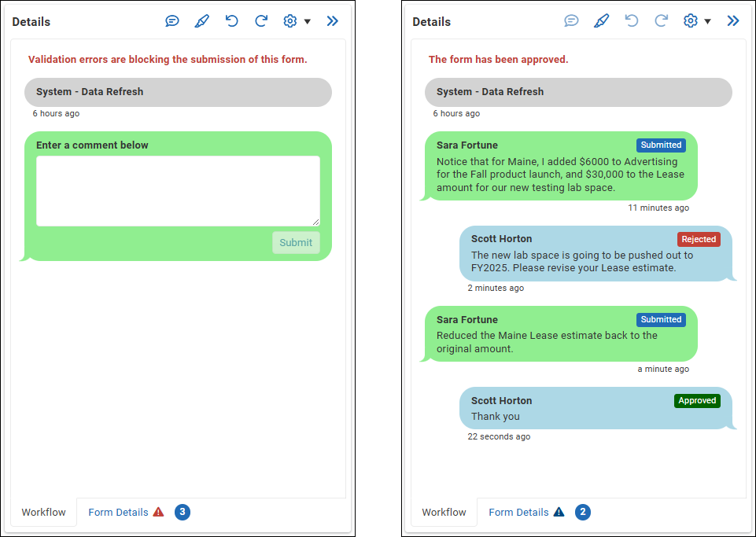Click the highlighter pen icon in left panel
This screenshot has height=537, width=756.
[201, 21]
